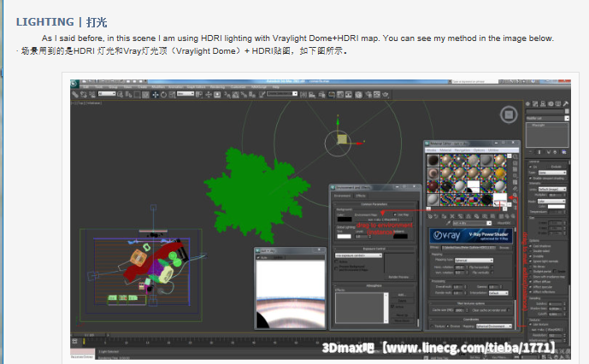This screenshot has width=589, height=364.
Task: Select the Select and Link tool
Action: (x=74, y=95)
